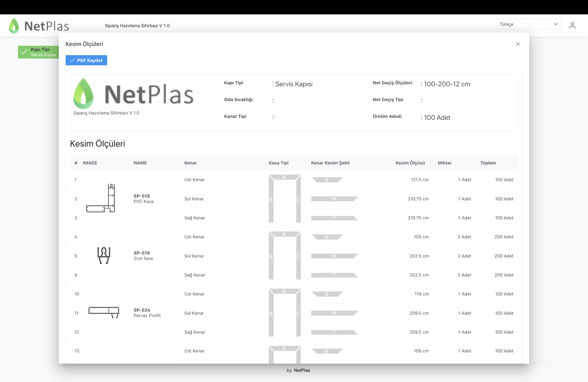
Task: Click the large NetPlas logo in report
Action: coord(134,94)
